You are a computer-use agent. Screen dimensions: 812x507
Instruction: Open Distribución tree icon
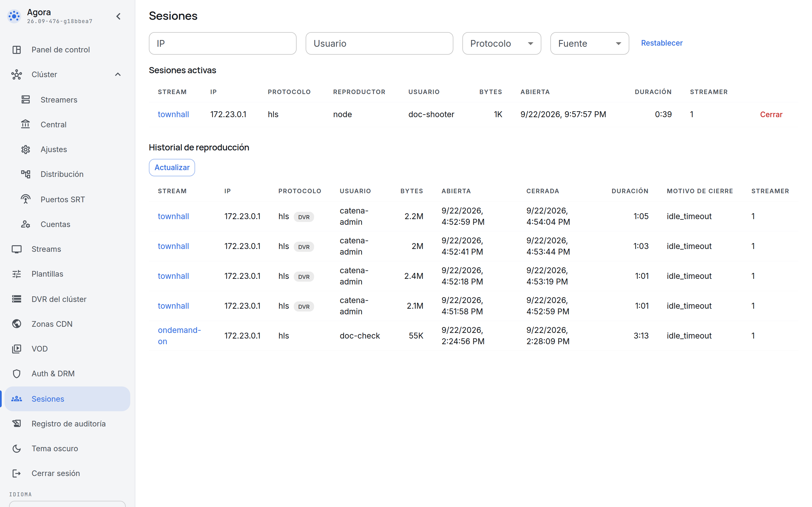point(25,174)
